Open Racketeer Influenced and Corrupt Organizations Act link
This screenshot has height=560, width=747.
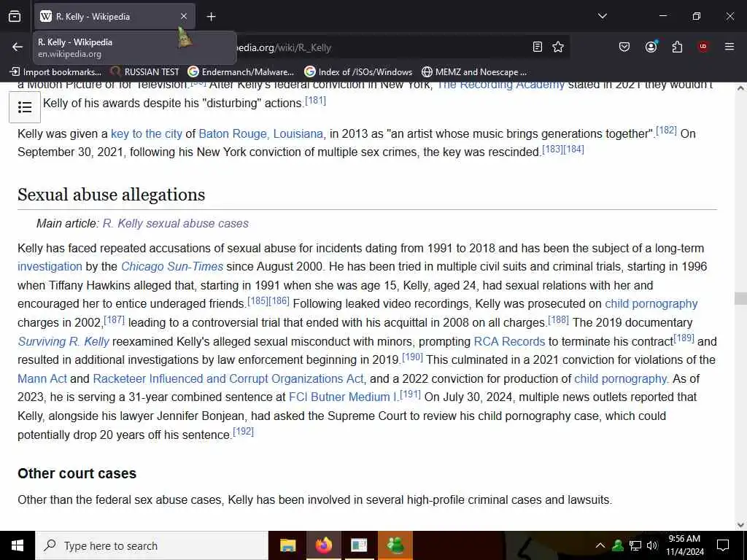point(228,378)
